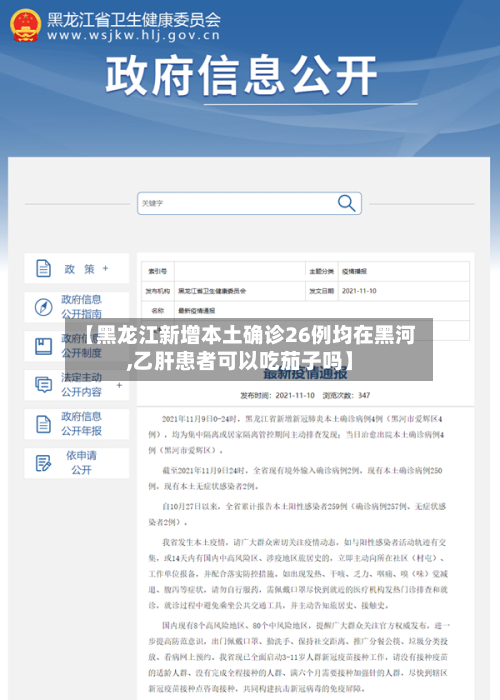Click the search magnifier icon
Image resolution: width=500 pixels, height=700 pixels.
(346, 203)
